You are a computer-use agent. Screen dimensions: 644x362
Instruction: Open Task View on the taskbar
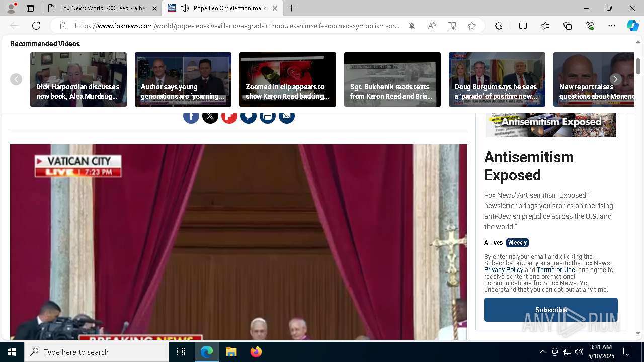181,352
